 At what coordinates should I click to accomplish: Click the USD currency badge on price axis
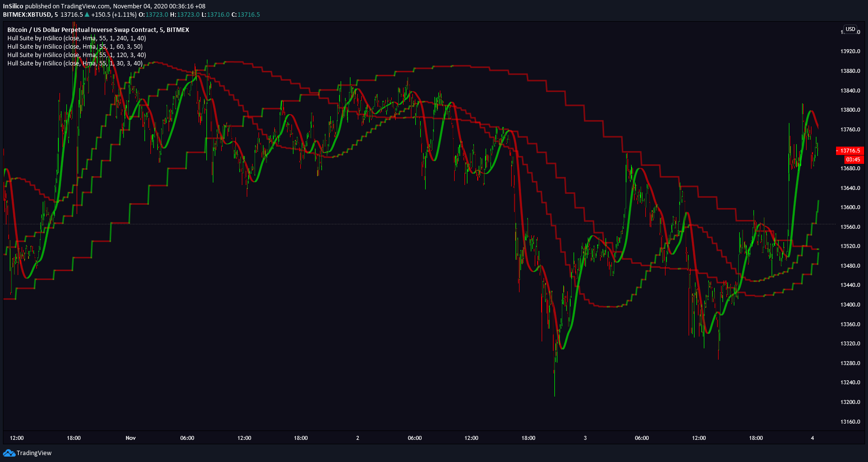click(850, 30)
